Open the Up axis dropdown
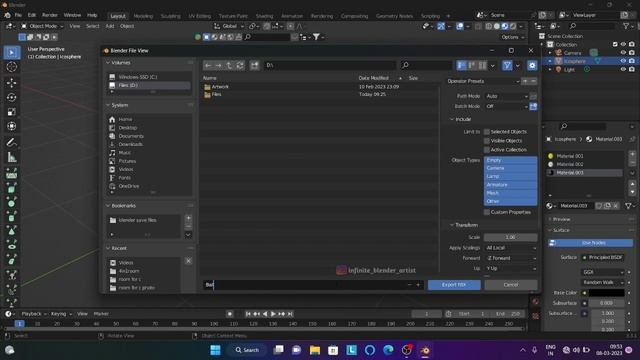This screenshot has width=640, height=360. tap(510, 269)
